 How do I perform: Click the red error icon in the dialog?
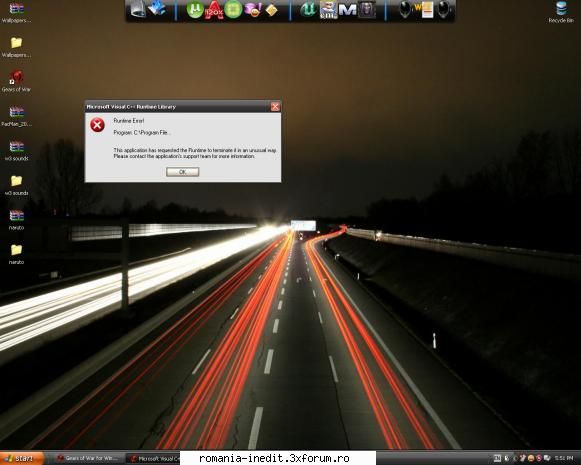pos(97,125)
